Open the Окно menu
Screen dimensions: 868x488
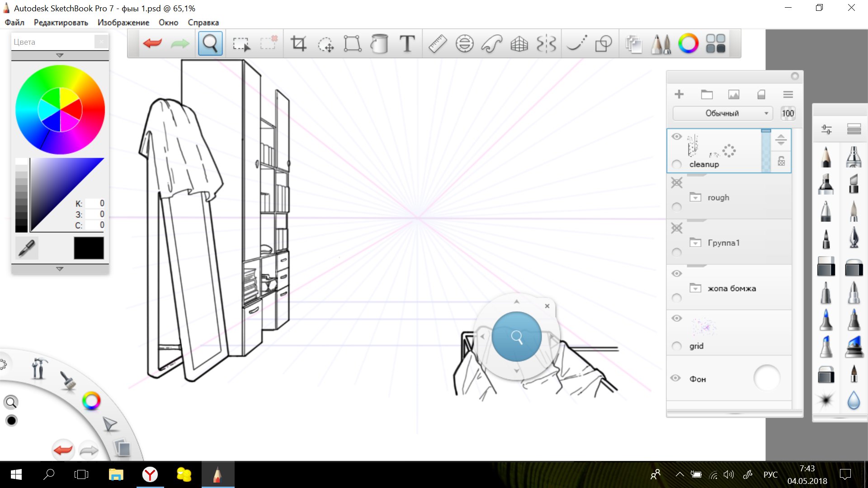tap(168, 23)
